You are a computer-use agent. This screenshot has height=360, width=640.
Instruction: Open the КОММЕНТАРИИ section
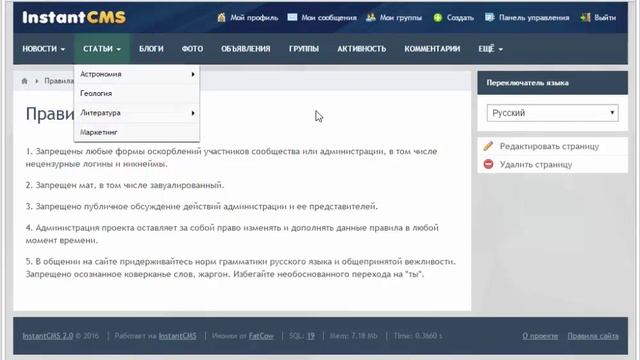(432, 49)
